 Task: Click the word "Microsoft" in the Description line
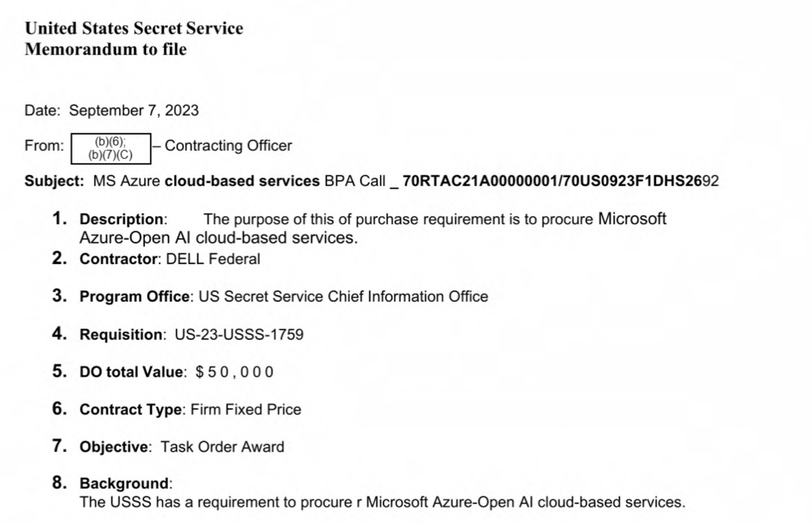[632, 219]
